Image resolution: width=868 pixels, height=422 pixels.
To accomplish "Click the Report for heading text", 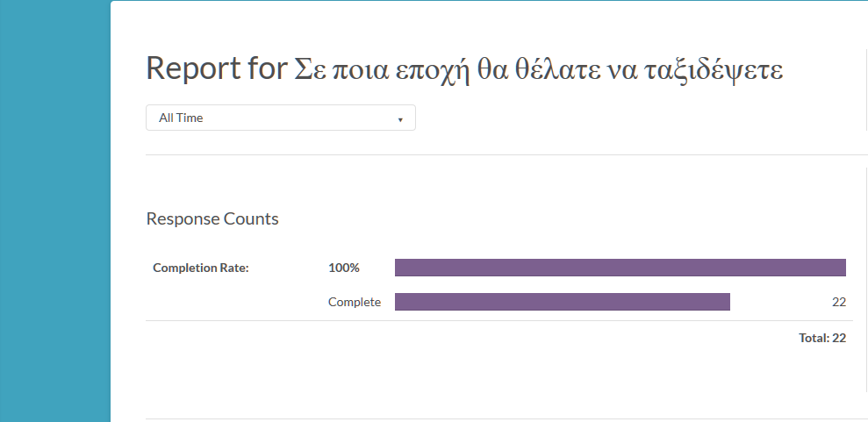I will click(216, 68).
